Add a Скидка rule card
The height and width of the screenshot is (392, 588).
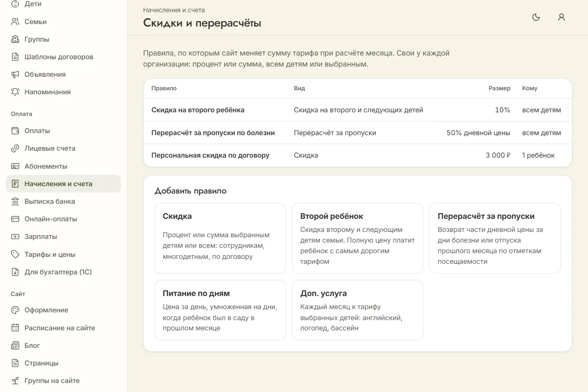(220, 238)
